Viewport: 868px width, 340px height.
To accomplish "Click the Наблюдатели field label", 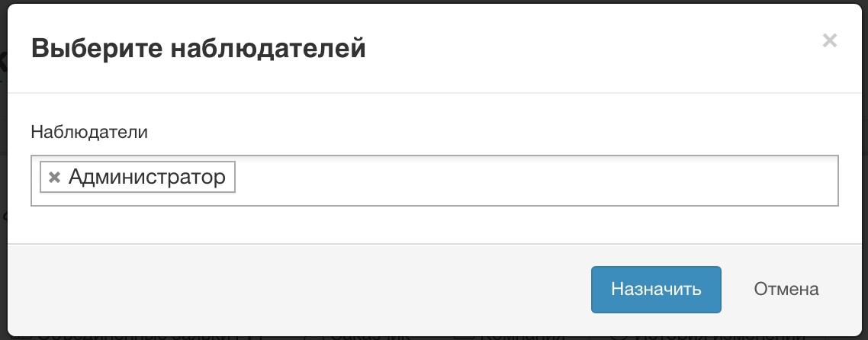I will coord(89,132).
